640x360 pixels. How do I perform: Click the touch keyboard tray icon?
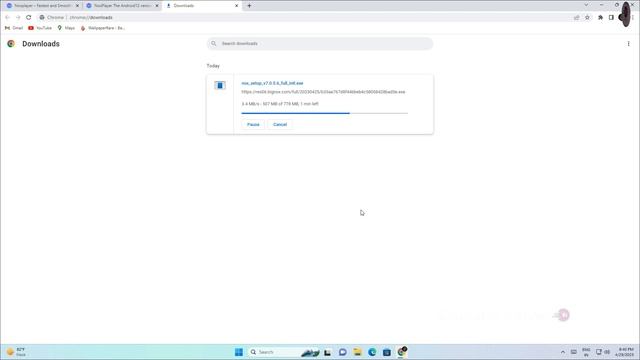coord(573,352)
